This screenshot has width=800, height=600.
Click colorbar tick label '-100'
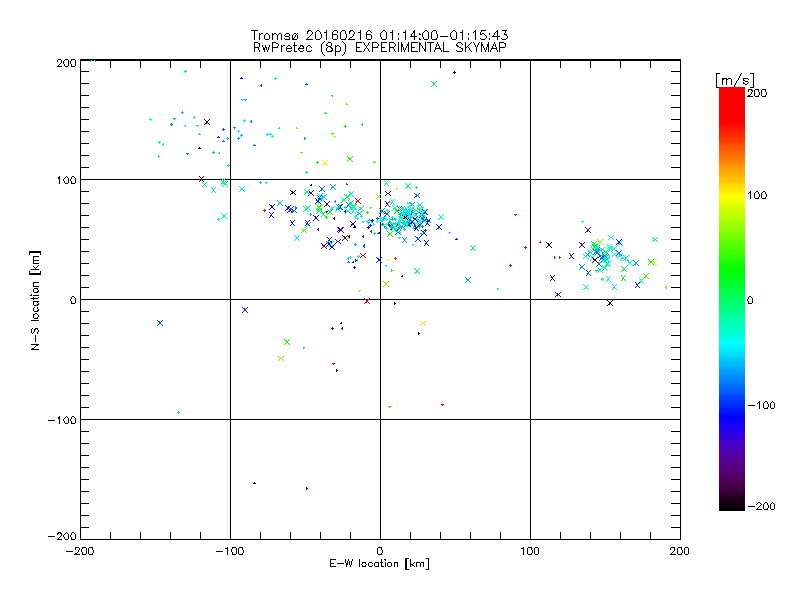click(x=761, y=405)
